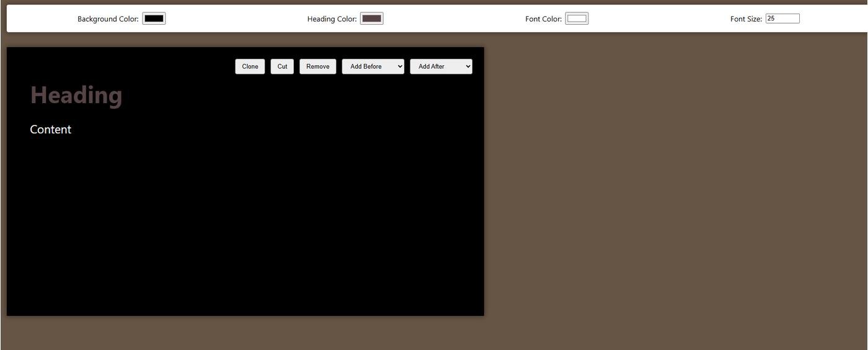Open the Heading Color picker swatch
The width and height of the screenshot is (868, 350).
pyautogui.click(x=371, y=19)
